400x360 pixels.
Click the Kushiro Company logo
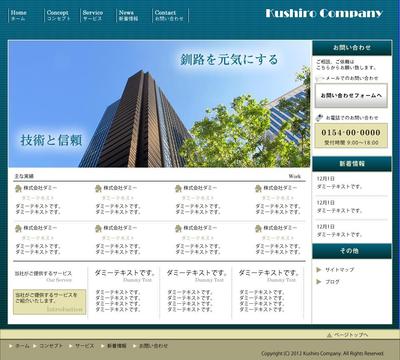(x=324, y=14)
